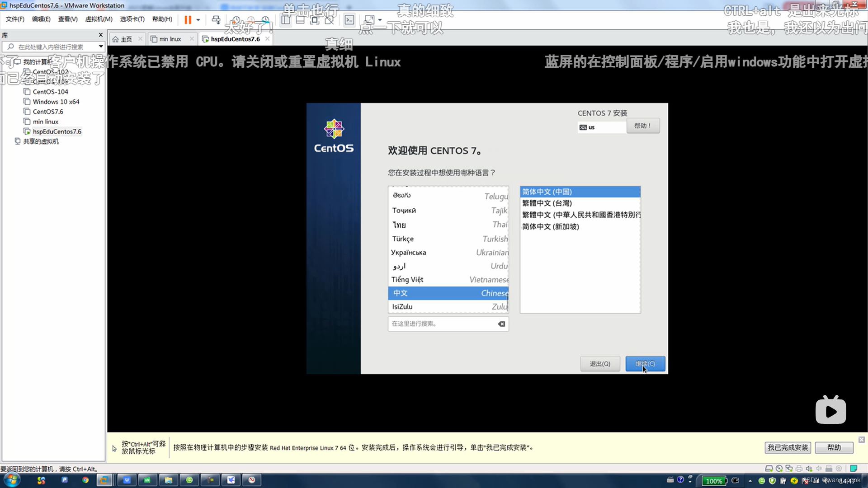Image resolution: width=868 pixels, height=488 pixels.
Task: Select 繁體中文 (香港特別行政區) locale
Action: [580, 215]
